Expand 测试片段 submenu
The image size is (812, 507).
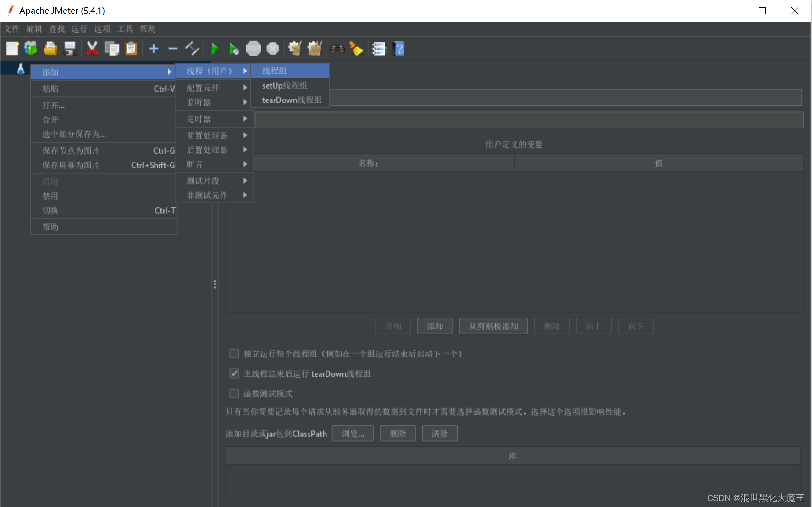point(214,181)
